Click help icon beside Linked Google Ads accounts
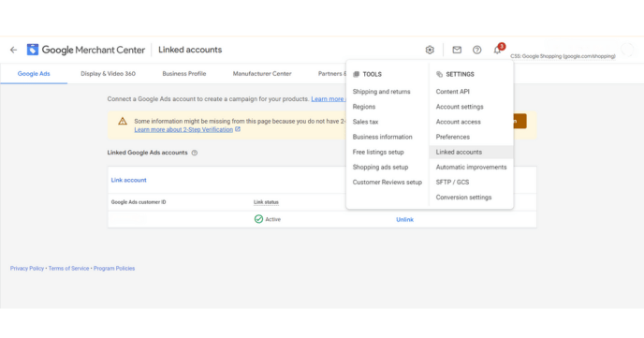Screen dimensions: 644x338 pos(195,153)
